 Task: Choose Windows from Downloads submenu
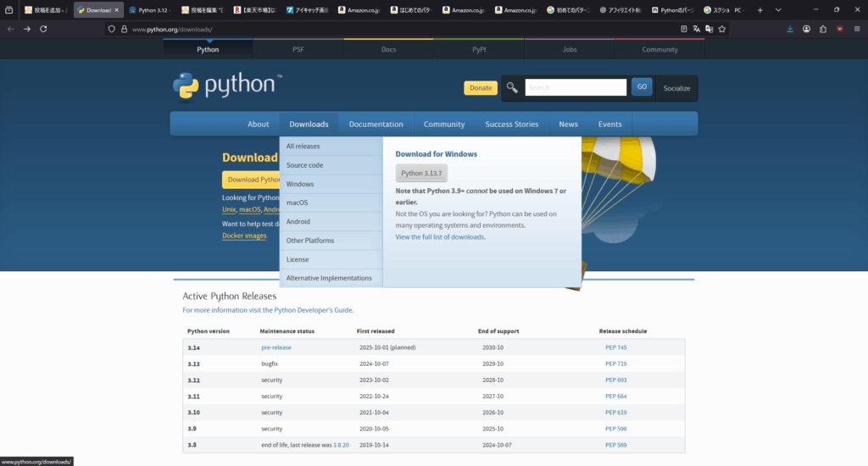tap(331, 184)
